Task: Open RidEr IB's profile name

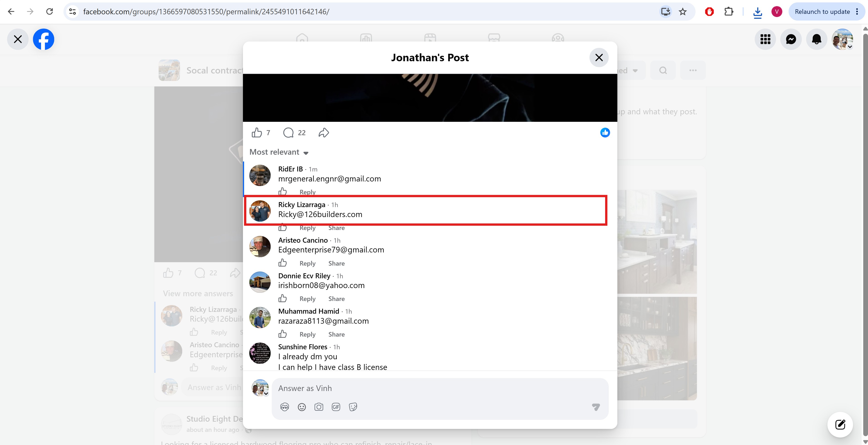Action: pos(291,169)
